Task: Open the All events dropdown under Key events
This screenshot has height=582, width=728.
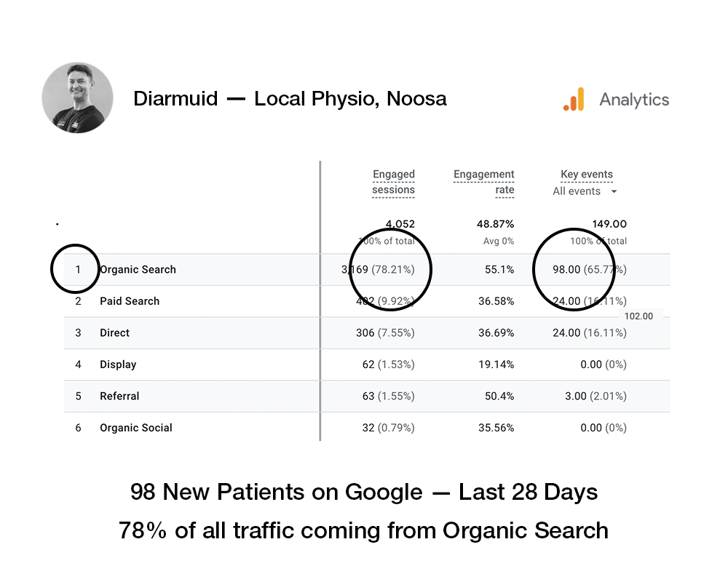Action: point(584,191)
